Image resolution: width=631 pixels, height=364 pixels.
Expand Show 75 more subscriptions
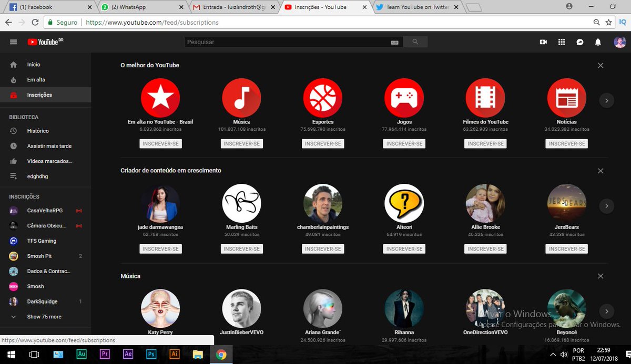(45, 317)
